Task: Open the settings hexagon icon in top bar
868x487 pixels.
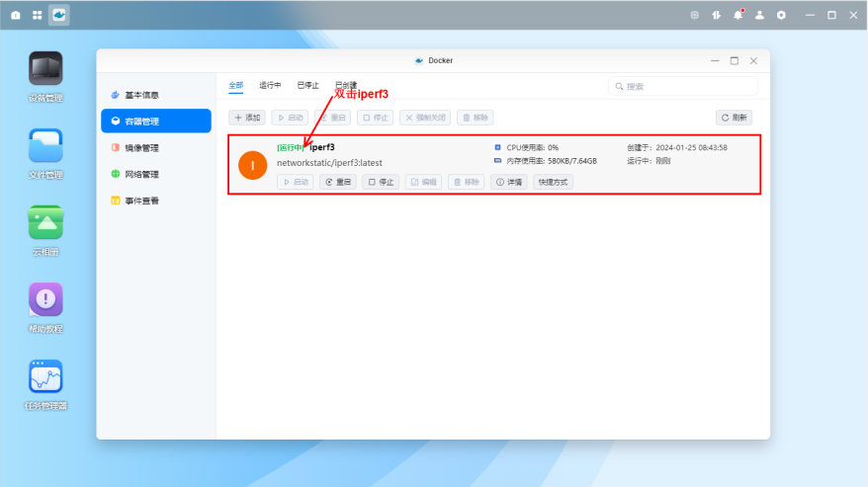Action: (x=781, y=15)
